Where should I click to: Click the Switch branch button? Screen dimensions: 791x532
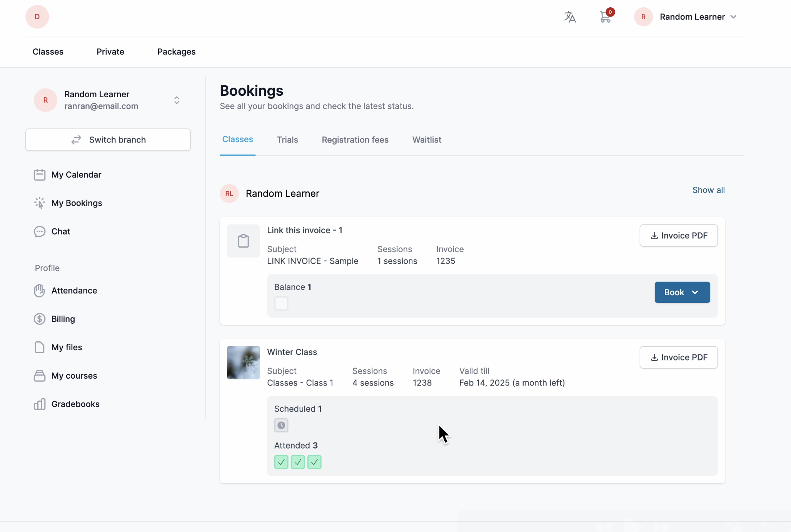click(108, 140)
